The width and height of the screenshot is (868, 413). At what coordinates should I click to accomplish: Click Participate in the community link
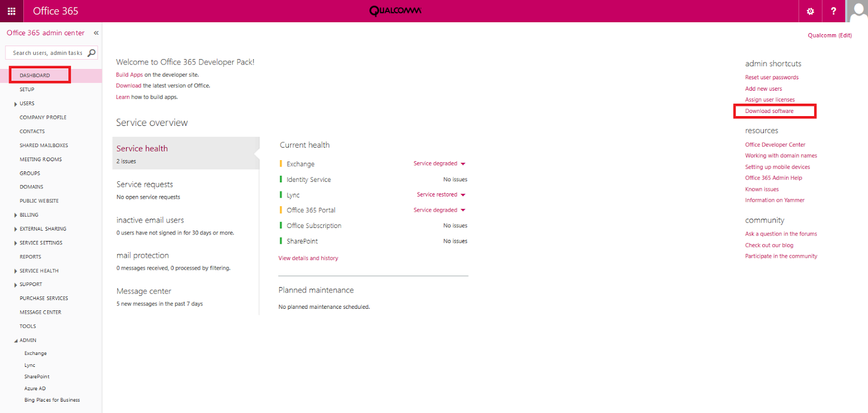[x=781, y=256]
